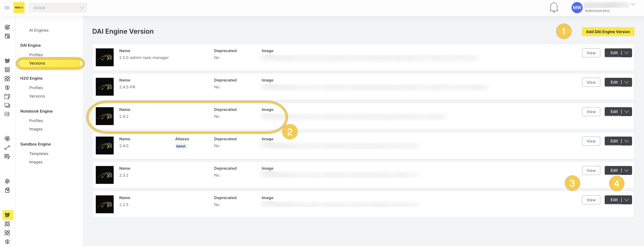Open Images under Sandbox Engine
The width and height of the screenshot is (644, 246).
[36, 162]
